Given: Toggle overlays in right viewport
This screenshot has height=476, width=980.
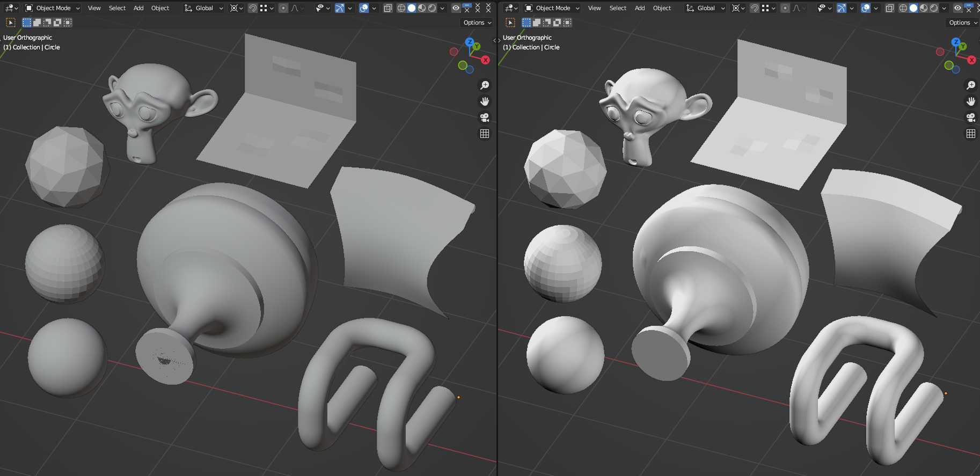Looking at the screenshot, I should click(866, 8).
